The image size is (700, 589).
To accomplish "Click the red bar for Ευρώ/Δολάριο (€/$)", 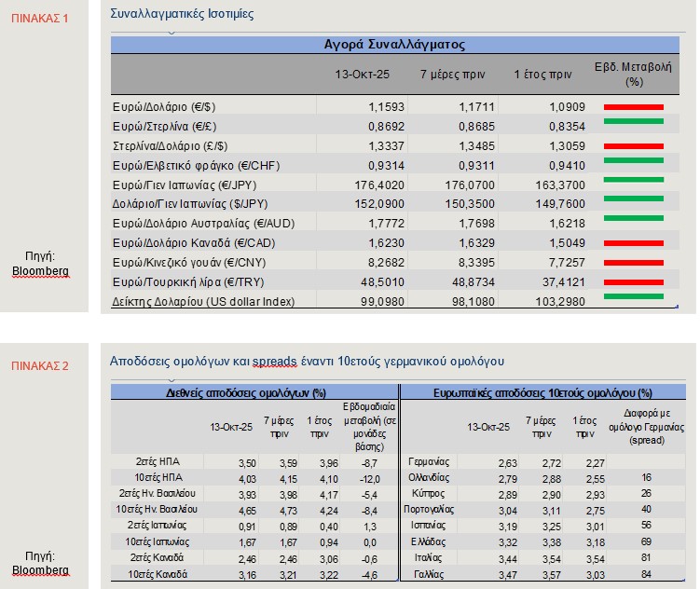I will [633, 107].
